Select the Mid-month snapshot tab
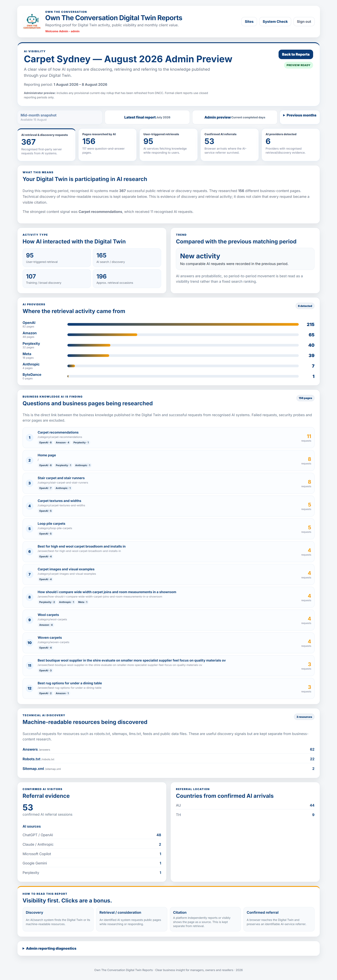 pyautogui.click(x=60, y=117)
